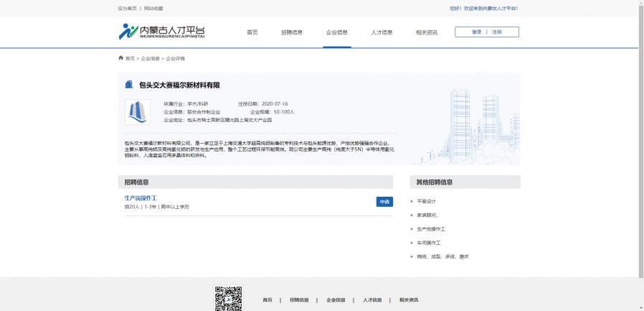The height and width of the screenshot is (311, 644).
Task: Open the 生产岗操作工 job title link
Action: (x=141, y=198)
